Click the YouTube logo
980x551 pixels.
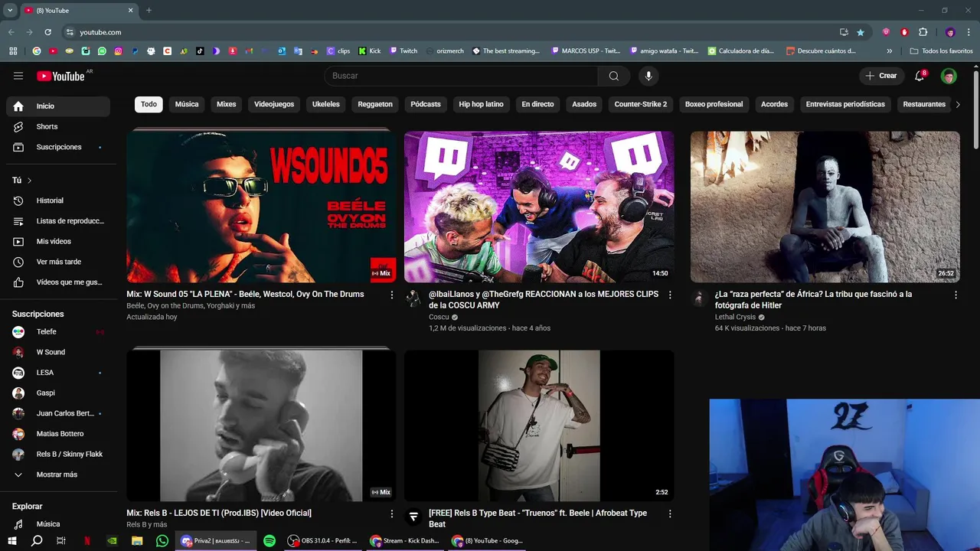pos(60,76)
